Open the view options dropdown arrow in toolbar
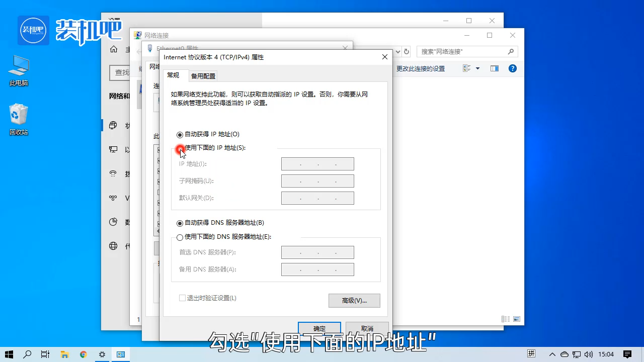644x362 pixels. (477, 68)
